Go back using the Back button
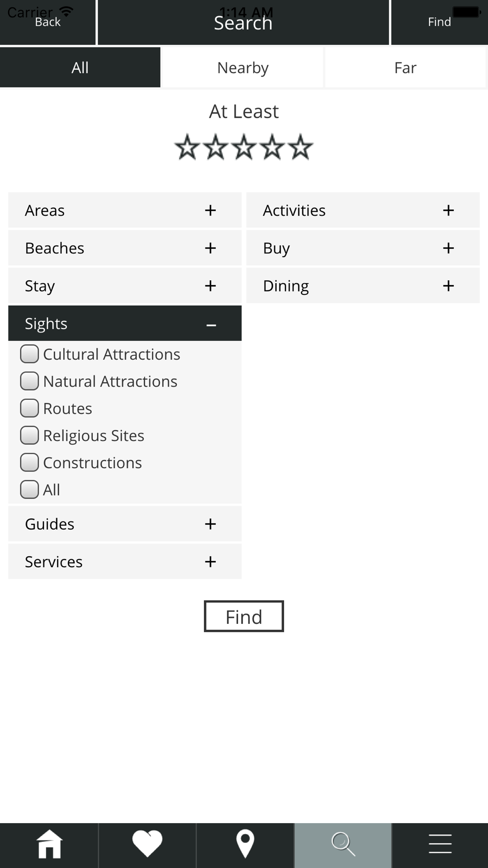 tap(47, 22)
